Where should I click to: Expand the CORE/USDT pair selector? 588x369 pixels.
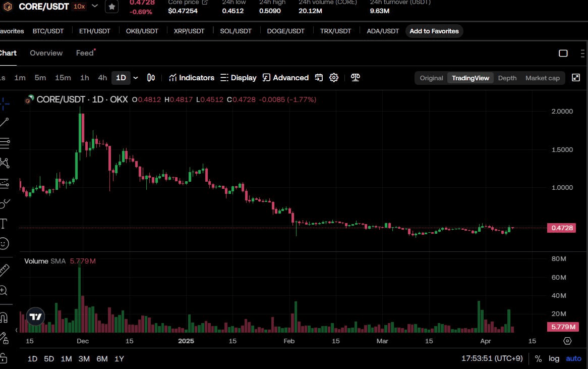[94, 7]
